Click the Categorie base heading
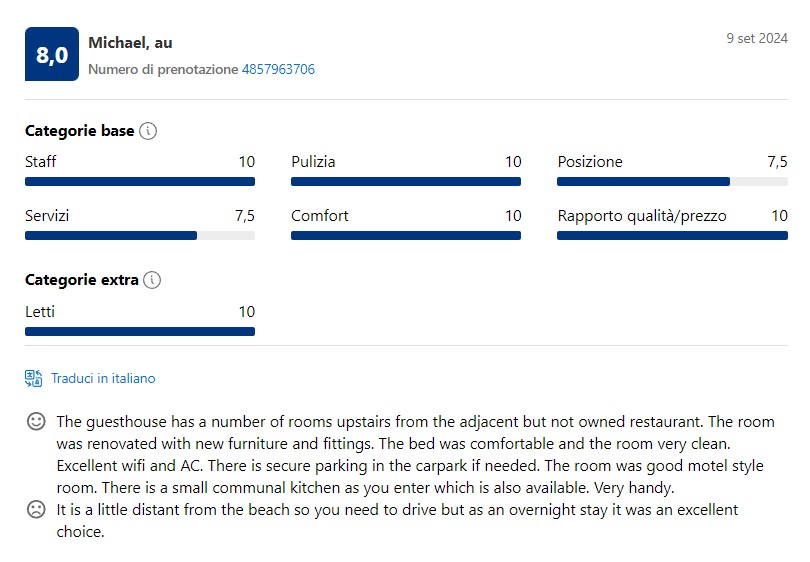 point(80,131)
